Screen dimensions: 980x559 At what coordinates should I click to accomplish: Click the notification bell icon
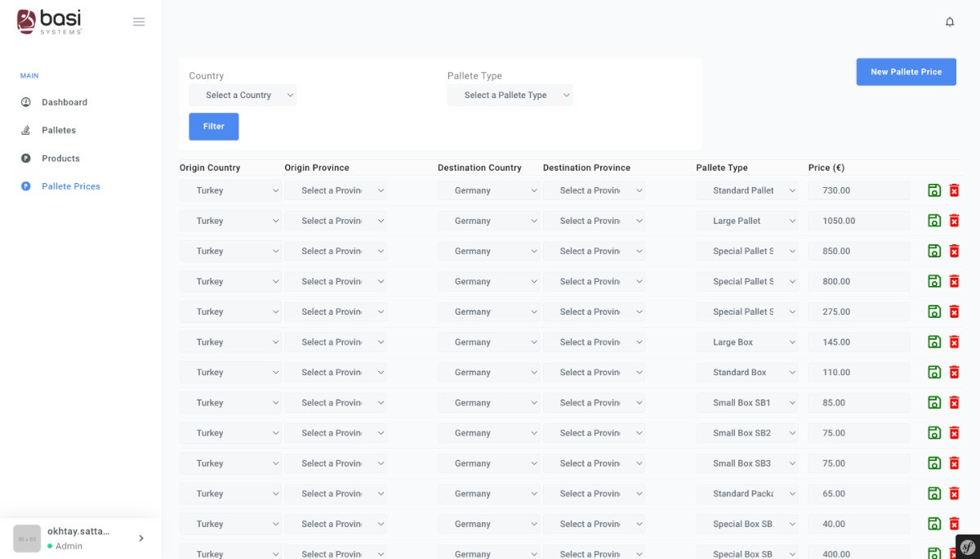tap(950, 22)
